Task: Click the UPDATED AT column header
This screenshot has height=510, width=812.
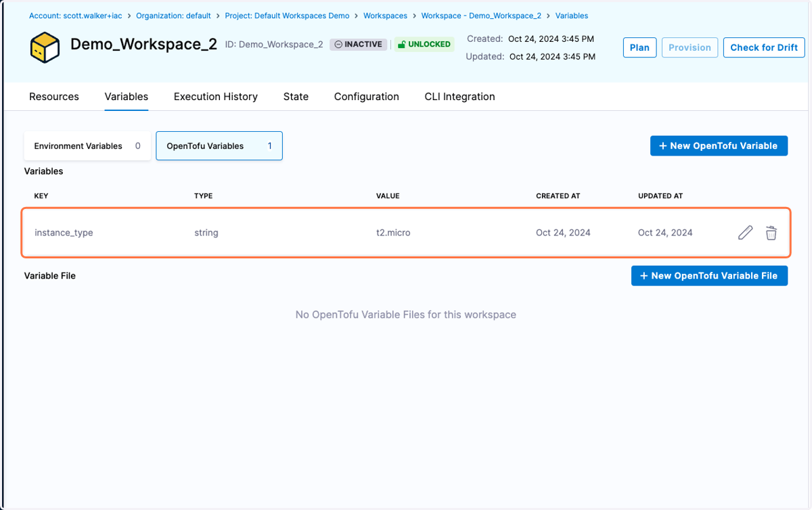Action: point(660,196)
